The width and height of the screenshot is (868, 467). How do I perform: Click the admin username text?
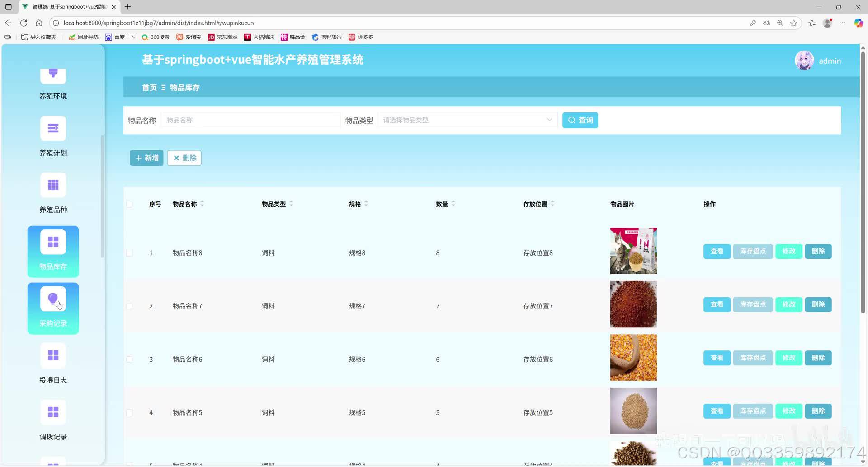pos(830,61)
